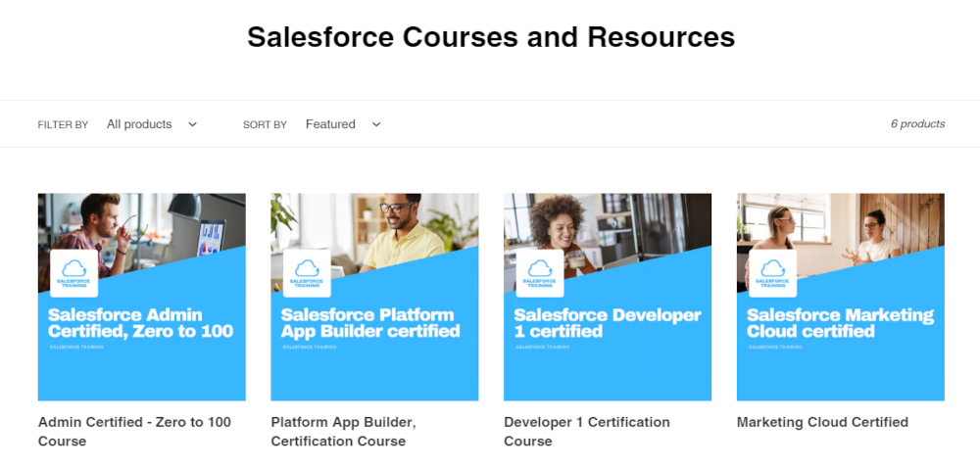Open Salesforce Platform App Builder thumbnail

pyautogui.click(x=374, y=298)
